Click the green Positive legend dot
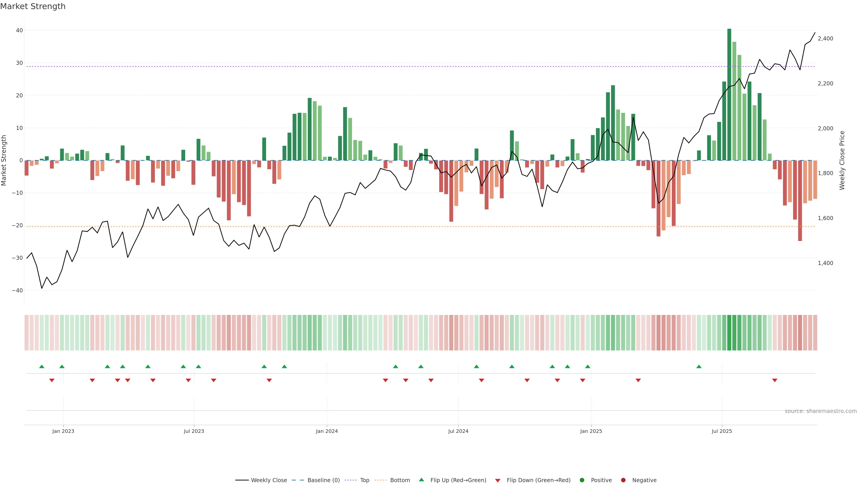Image resolution: width=868 pixels, height=488 pixels. click(582, 480)
